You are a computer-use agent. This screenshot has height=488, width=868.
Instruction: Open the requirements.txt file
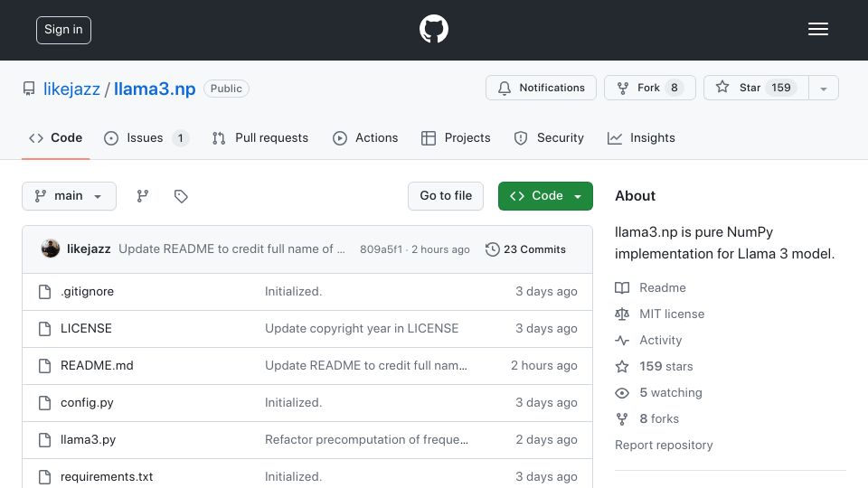[107, 476]
